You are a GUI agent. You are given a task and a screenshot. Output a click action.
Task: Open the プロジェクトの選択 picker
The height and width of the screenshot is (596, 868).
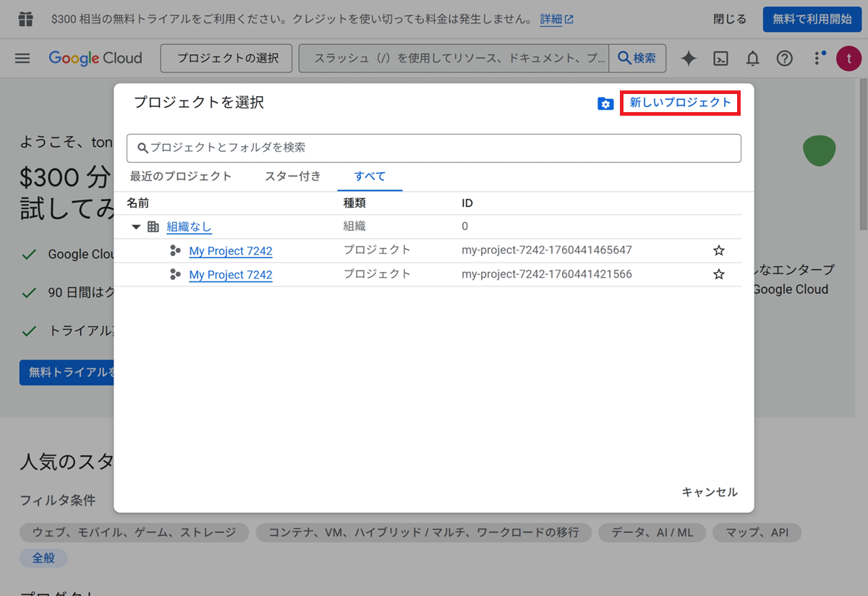[x=228, y=59]
